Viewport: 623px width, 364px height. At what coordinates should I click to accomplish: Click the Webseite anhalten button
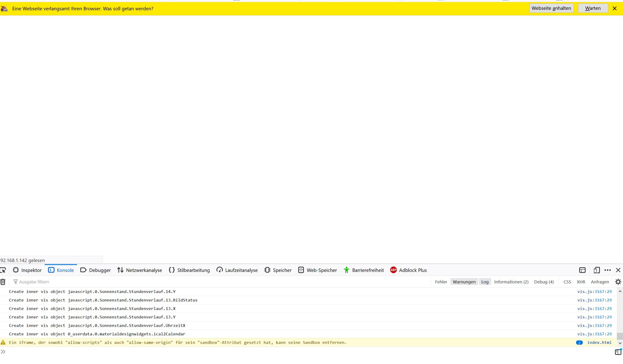pyautogui.click(x=551, y=8)
